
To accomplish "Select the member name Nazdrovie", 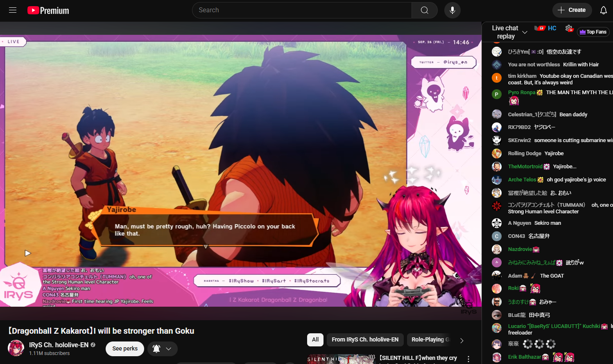I will pyautogui.click(x=520, y=249).
